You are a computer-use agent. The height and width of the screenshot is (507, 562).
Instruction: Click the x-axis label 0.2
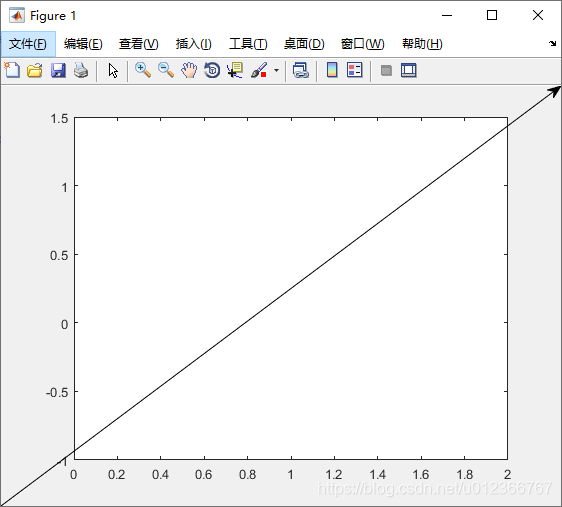pyautogui.click(x=116, y=475)
